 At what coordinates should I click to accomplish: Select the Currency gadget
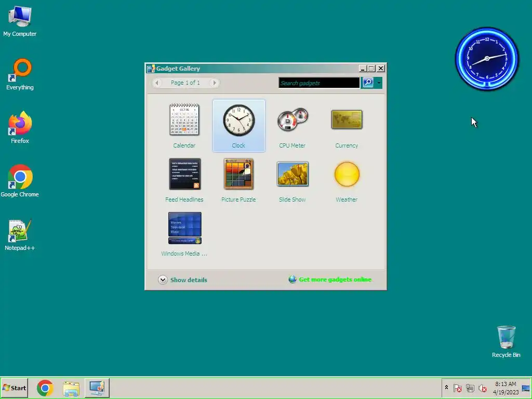[347, 126]
